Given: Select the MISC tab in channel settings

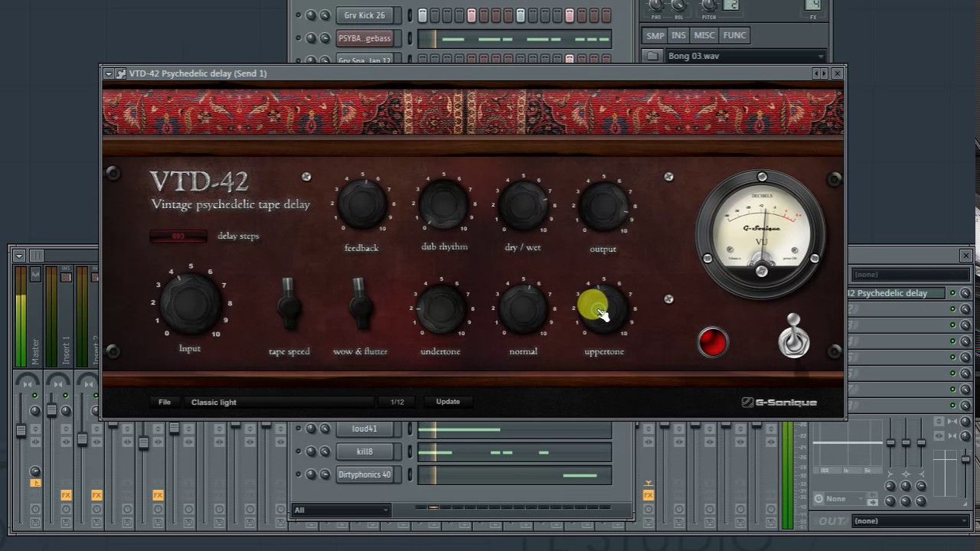Looking at the screenshot, I should coord(704,35).
